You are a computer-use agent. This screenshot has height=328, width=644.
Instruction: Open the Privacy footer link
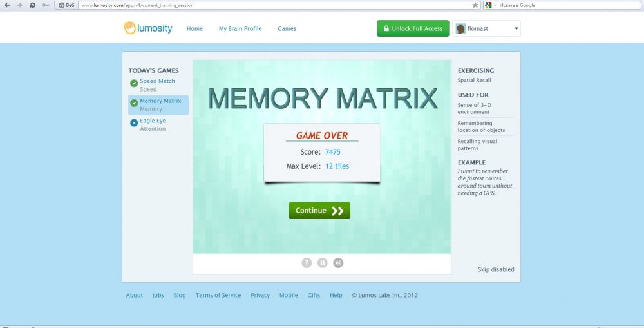click(260, 296)
